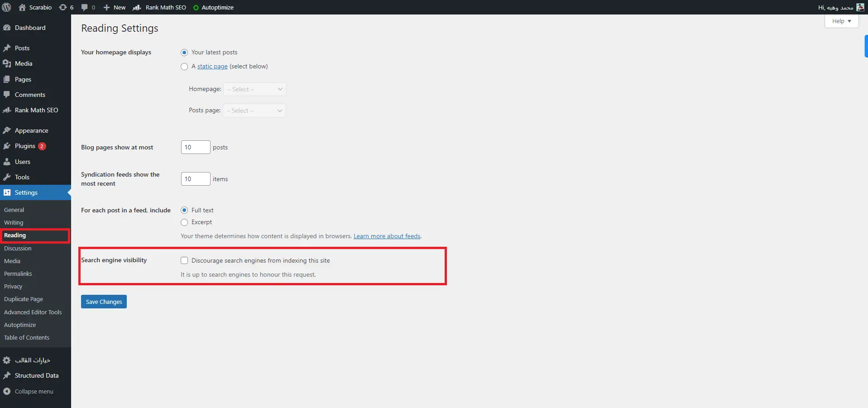The image size is (868, 408).
Task: Click the Tools wrench icon
Action: coord(7,178)
